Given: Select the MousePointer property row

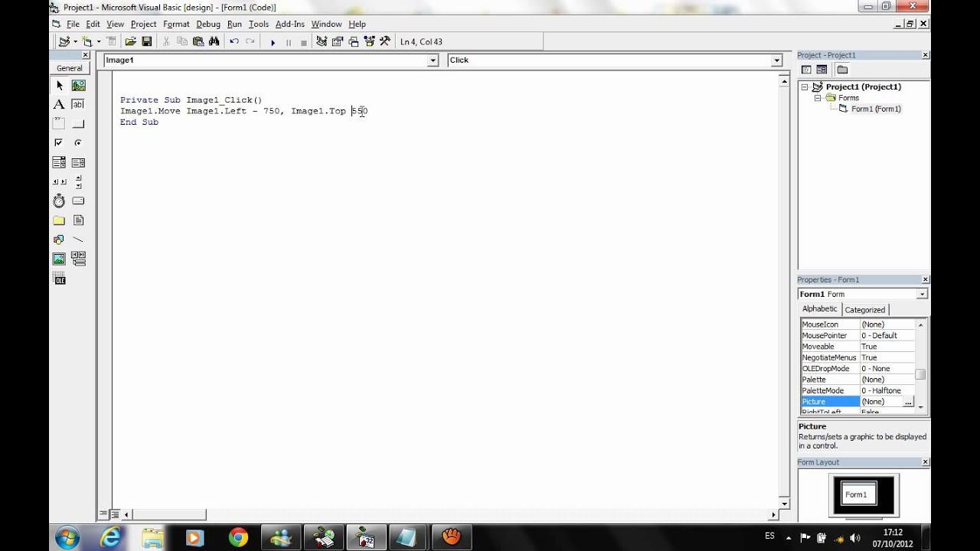Looking at the screenshot, I should click(x=857, y=335).
